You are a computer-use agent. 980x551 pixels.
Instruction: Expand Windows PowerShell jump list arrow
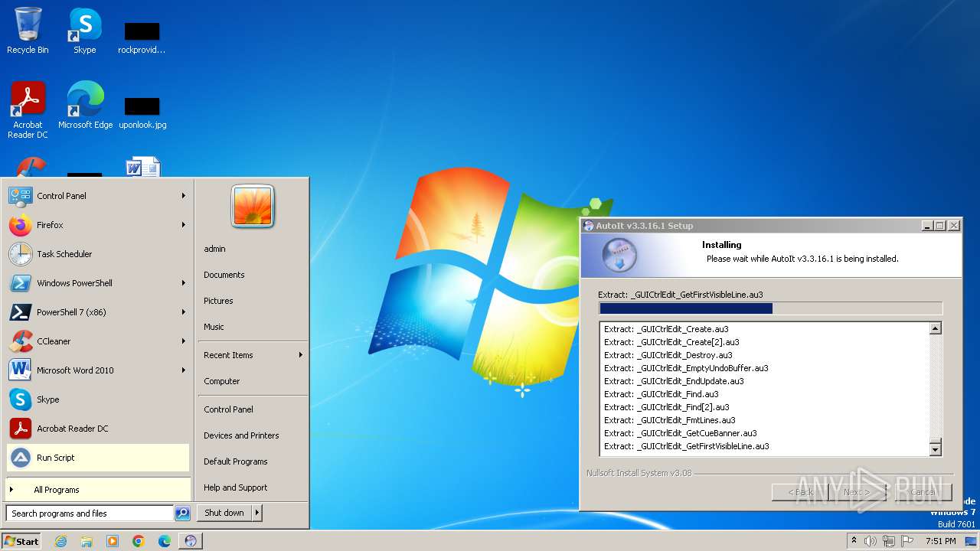(x=184, y=283)
